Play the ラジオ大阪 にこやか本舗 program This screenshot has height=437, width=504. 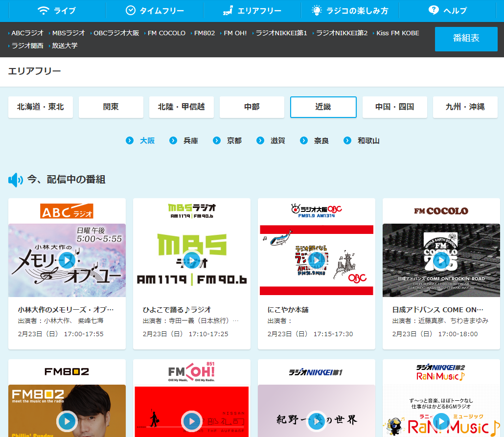(x=317, y=260)
